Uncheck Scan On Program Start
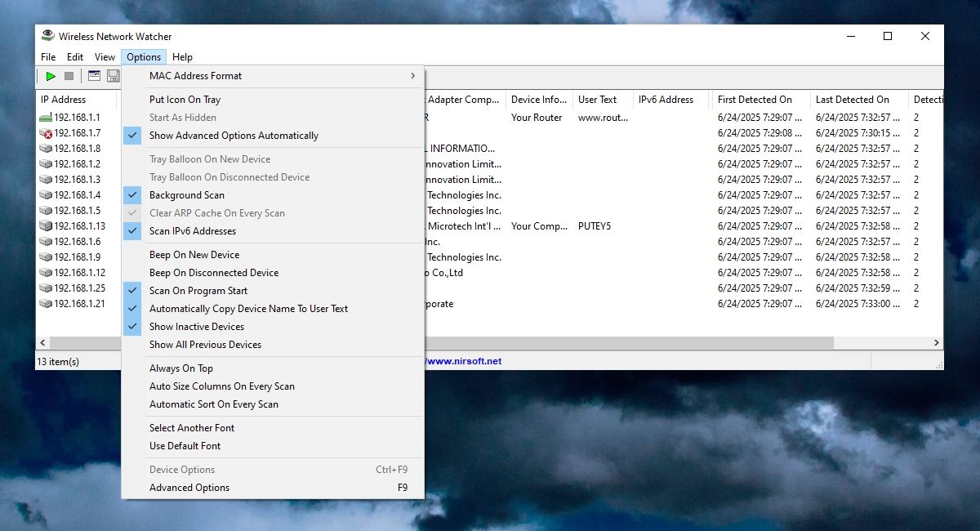 (x=273, y=291)
